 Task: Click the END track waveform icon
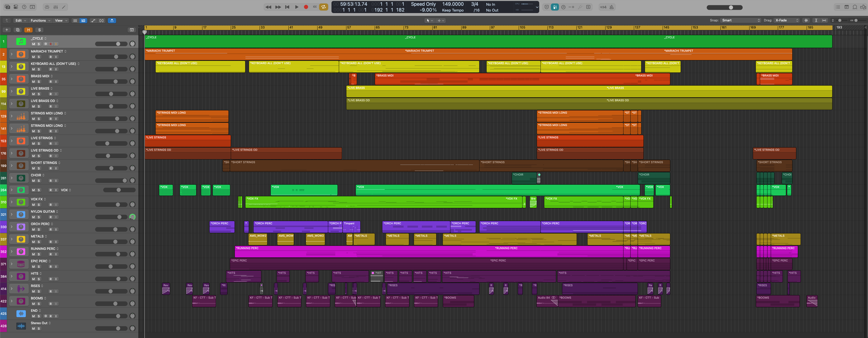point(21,314)
